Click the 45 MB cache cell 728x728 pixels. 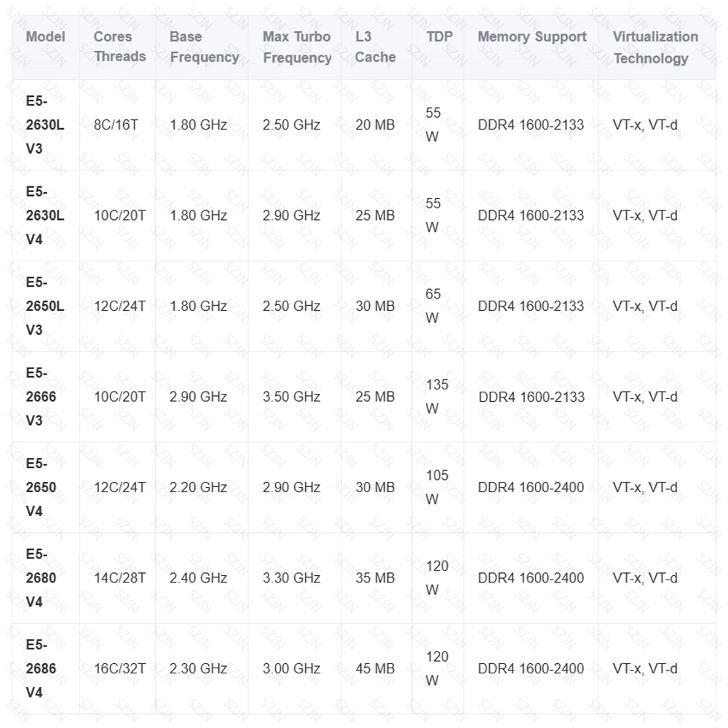(375, 668)
